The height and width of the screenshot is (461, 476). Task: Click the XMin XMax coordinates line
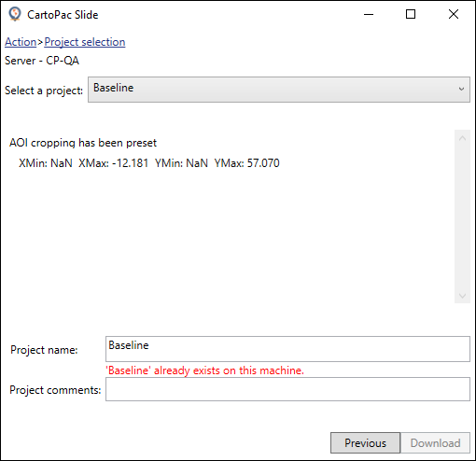[x=149, y=163]
